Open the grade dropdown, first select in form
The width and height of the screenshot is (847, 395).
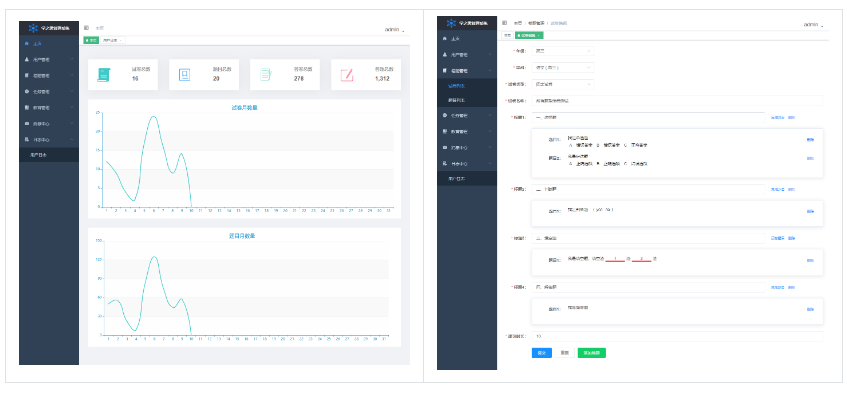tap(562, 51)
